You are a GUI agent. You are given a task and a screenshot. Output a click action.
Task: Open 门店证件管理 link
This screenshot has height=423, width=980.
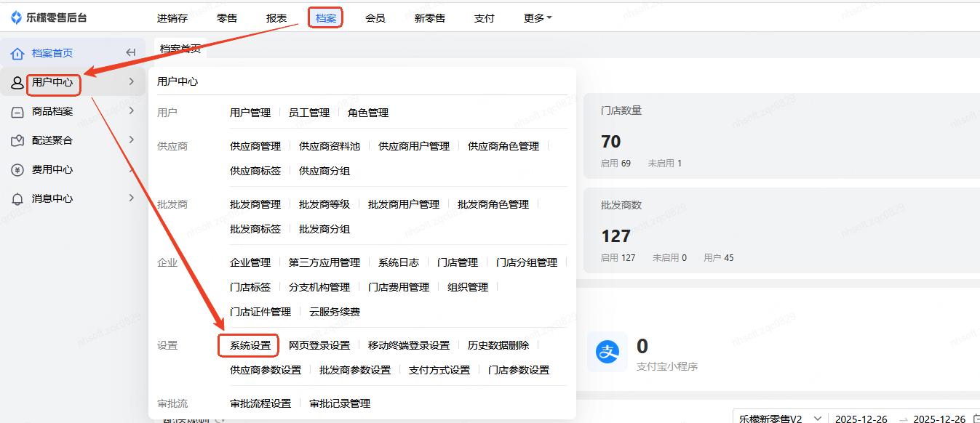(260, 312)
